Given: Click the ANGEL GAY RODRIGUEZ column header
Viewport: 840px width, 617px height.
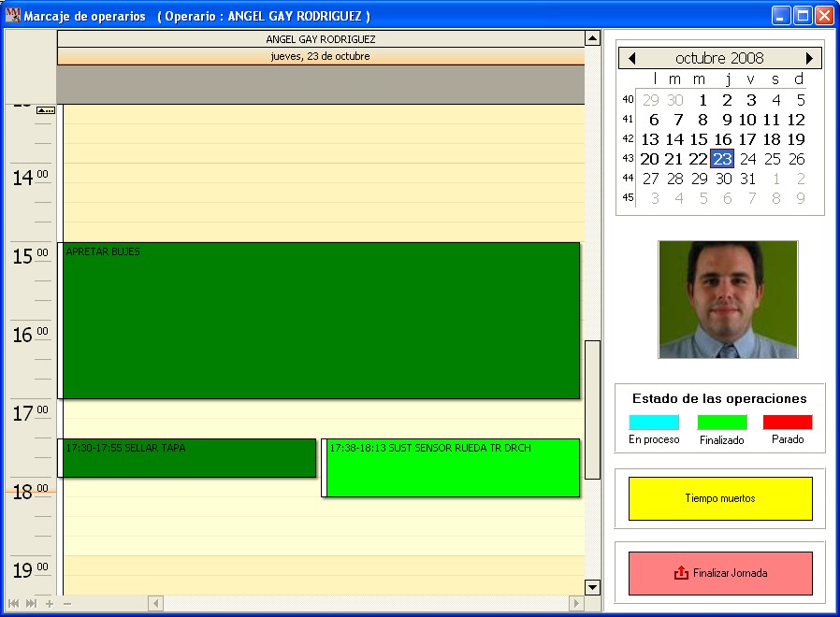Looking at the screenshot, I should pyautogui.click(x=321, y=39).
